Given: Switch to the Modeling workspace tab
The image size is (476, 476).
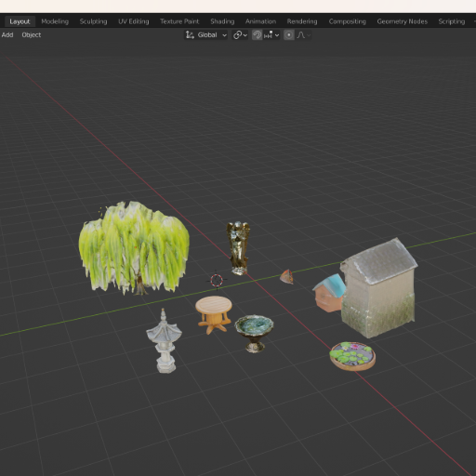Looking at the screenshot, I should click(55, 21).
